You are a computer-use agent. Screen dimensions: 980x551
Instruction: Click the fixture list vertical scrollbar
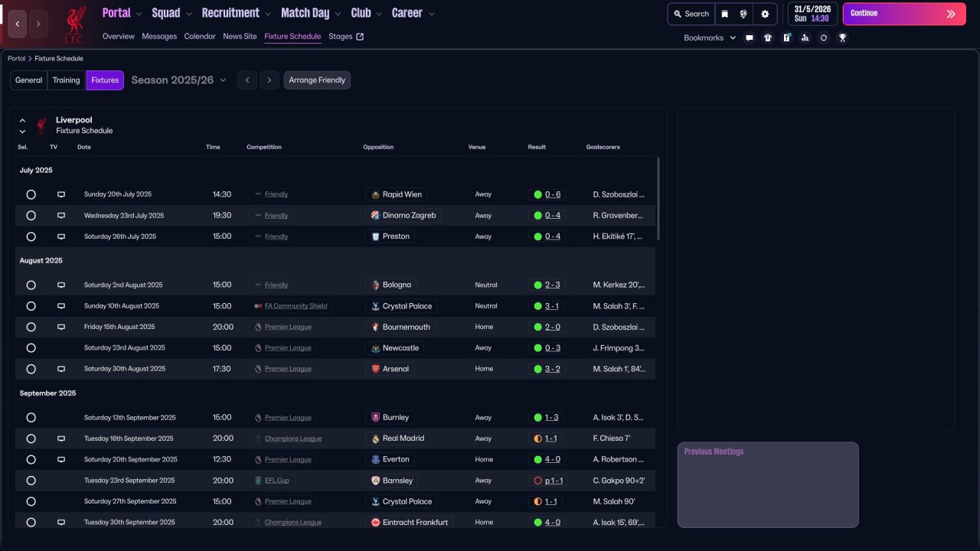tap(658, 199)
